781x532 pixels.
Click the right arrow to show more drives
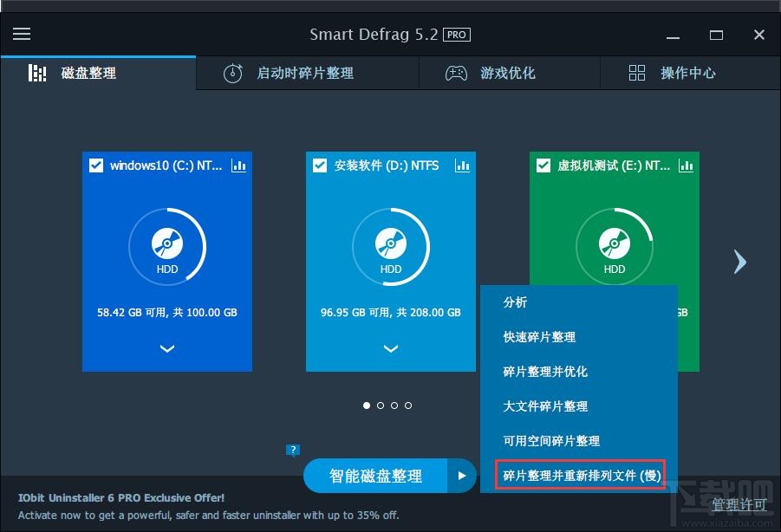point(739,261)
